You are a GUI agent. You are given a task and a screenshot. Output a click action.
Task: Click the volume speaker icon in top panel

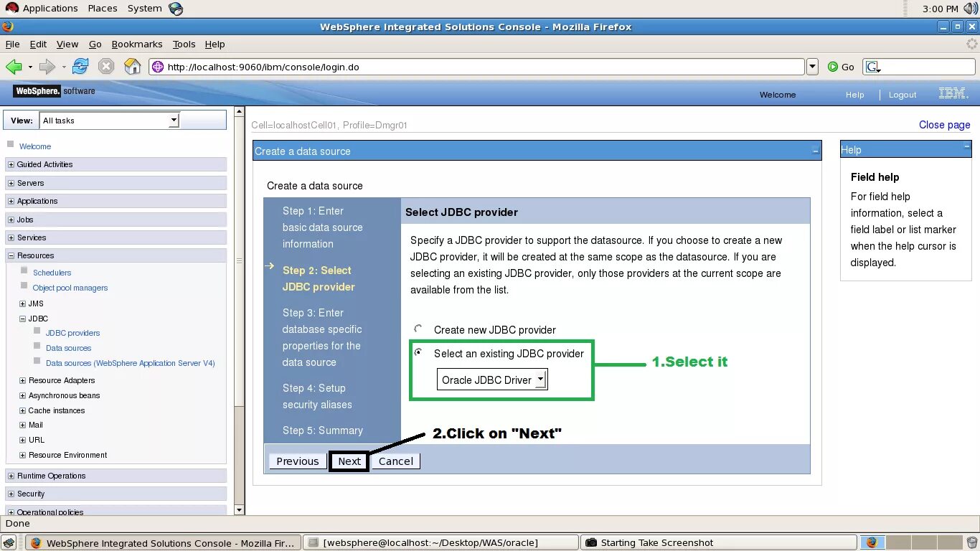tap(970, 9)
